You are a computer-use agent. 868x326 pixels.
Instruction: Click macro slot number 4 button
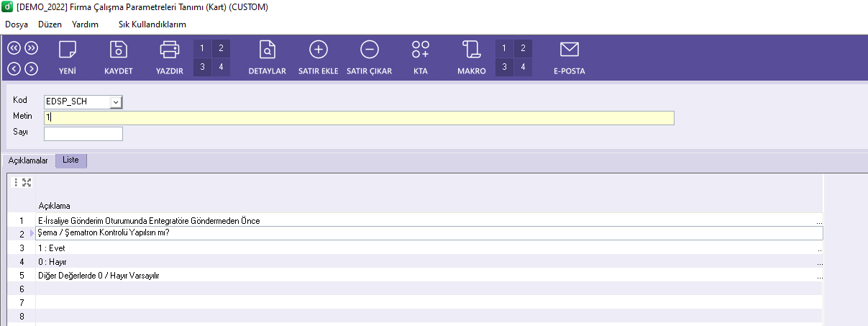(523, 68)
